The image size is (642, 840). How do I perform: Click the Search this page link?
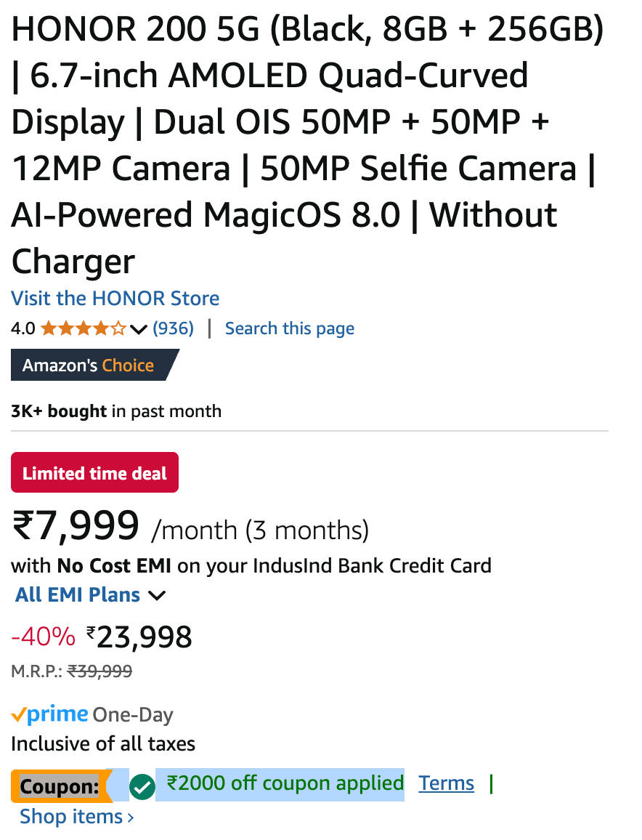click(289, 328)
